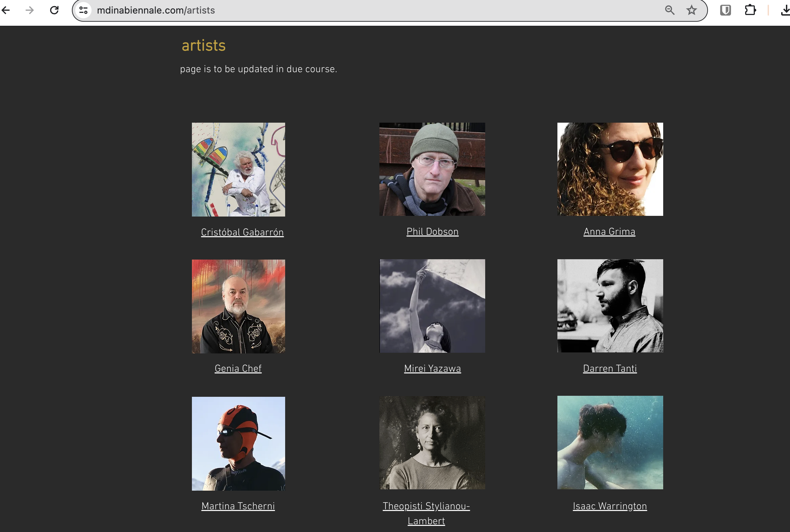Open the Extensions puzzle menu
The image size is (790, 532).
(750, 10)
